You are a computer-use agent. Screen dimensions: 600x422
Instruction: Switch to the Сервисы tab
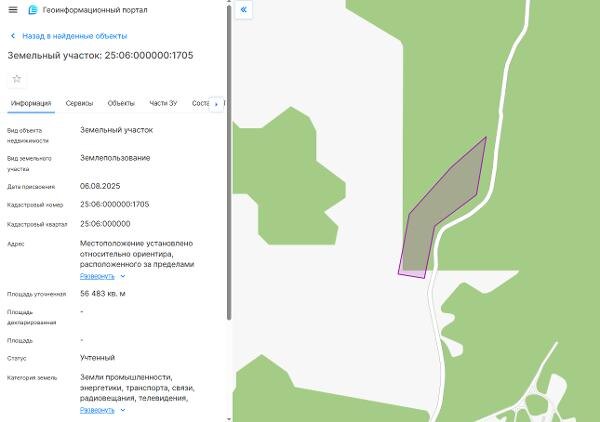[79, 103]
